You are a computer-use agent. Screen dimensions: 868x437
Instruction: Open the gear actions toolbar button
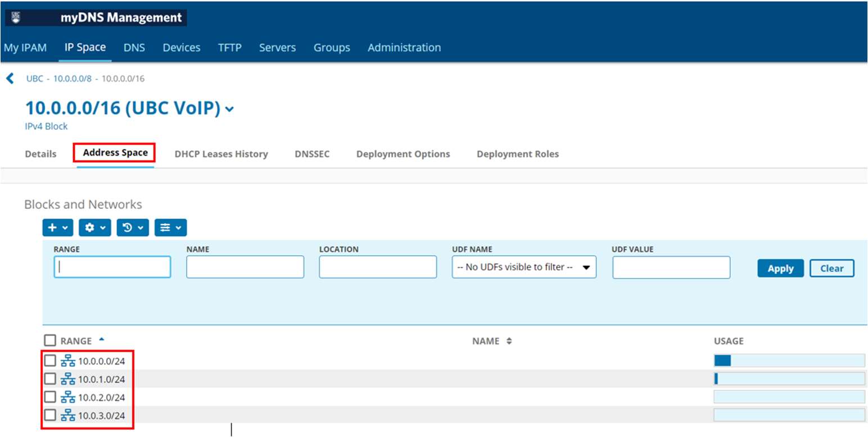[x=95, y=227]
